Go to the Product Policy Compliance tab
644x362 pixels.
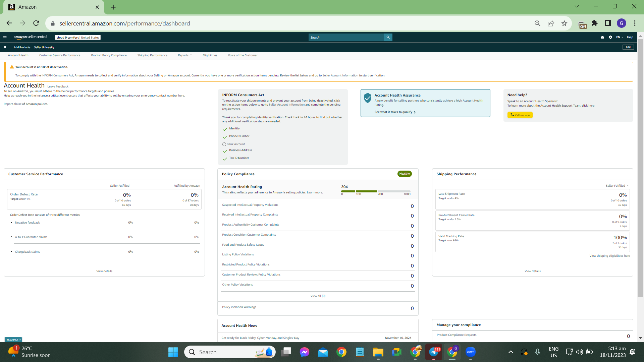point(109,55)
